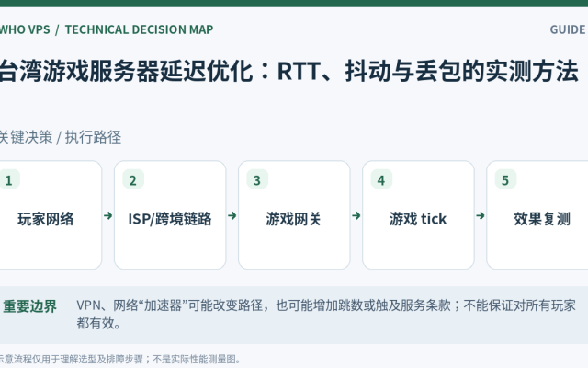Click the number badge 2
Screen dimensions: 588x368
(x=133, y=180)
